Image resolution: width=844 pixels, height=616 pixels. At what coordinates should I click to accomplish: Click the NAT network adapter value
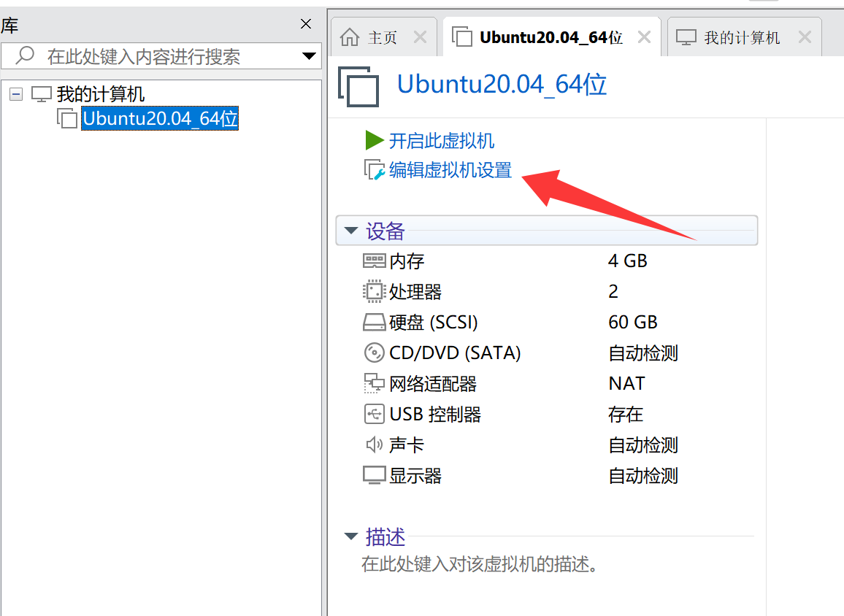626,384
